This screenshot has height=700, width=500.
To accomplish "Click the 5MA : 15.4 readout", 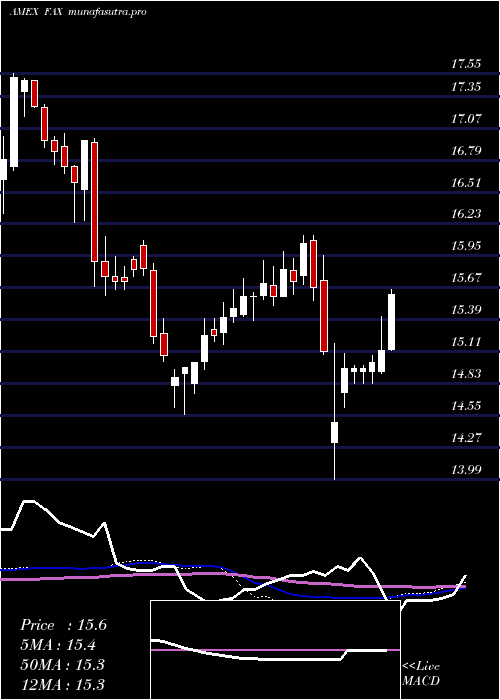I will pos(58,645).
